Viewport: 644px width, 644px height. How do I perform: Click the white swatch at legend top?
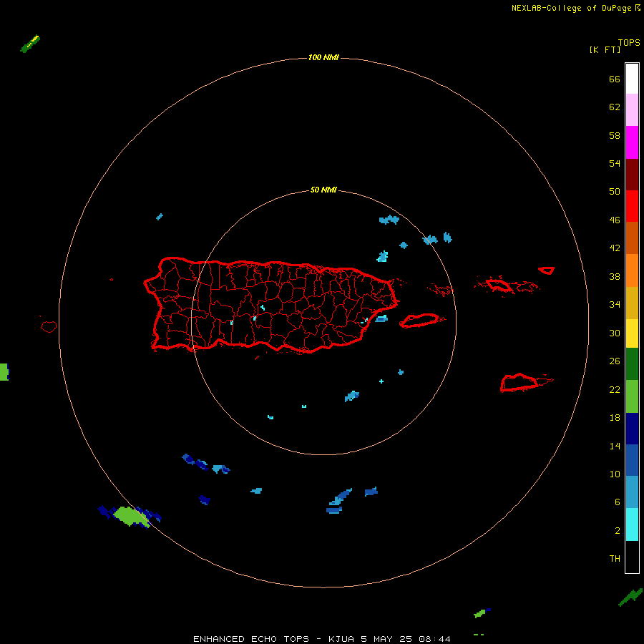click(632, 79)
